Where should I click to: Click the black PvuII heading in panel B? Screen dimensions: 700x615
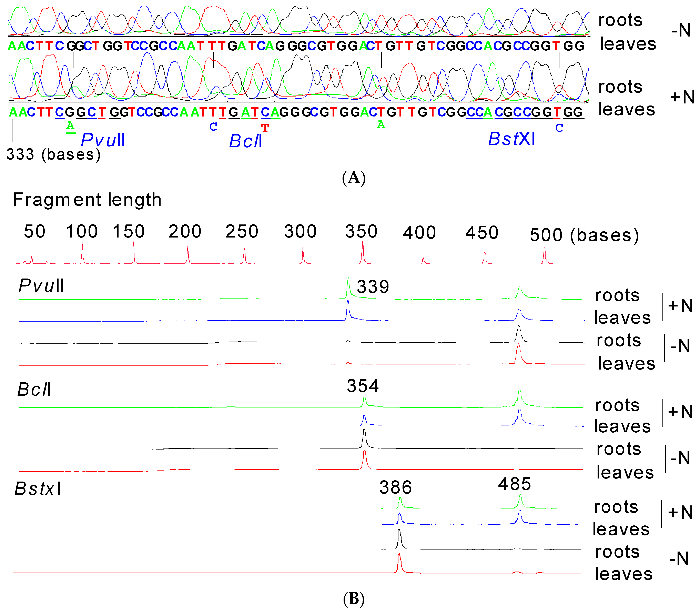tap(41, 285)
